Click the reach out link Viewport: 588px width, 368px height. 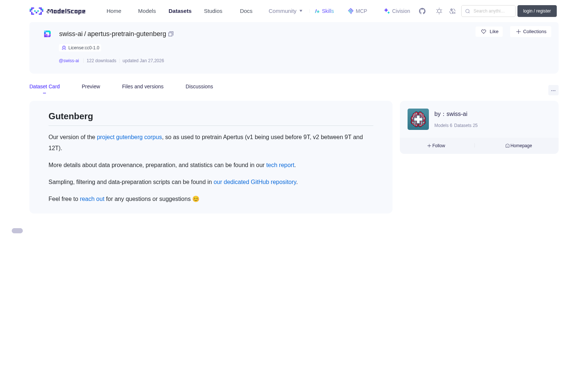(x=92, y=199)
